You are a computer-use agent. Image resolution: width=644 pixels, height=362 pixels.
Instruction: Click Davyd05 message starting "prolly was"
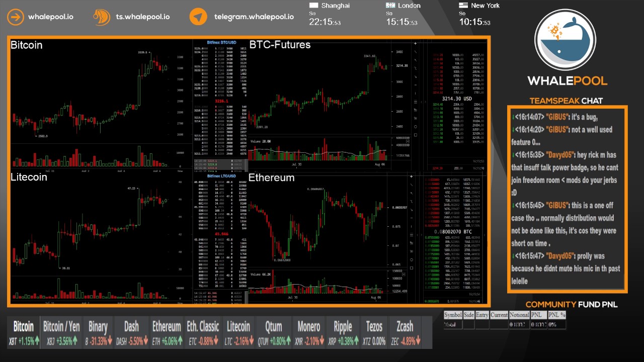(566, 268)
